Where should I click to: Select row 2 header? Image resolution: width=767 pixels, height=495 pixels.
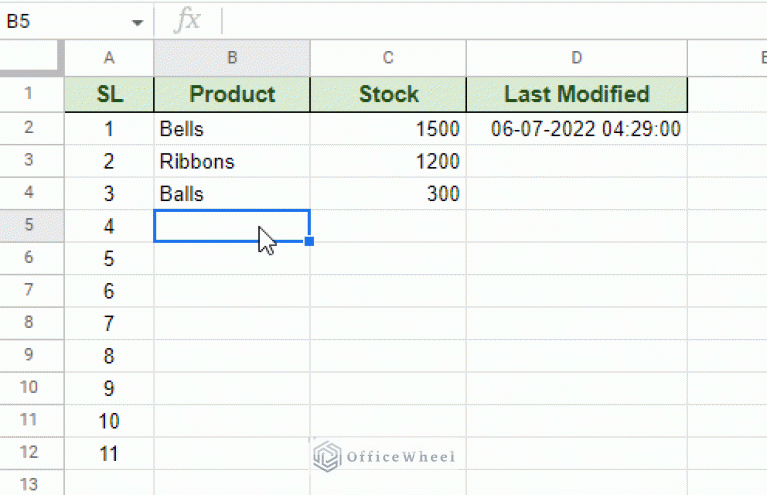[x=31, y=128]
